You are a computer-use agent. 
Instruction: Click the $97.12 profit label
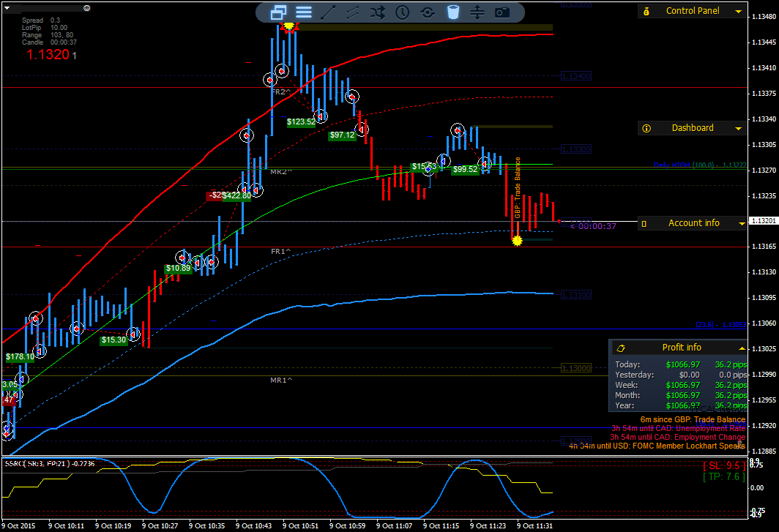point(343,135)
